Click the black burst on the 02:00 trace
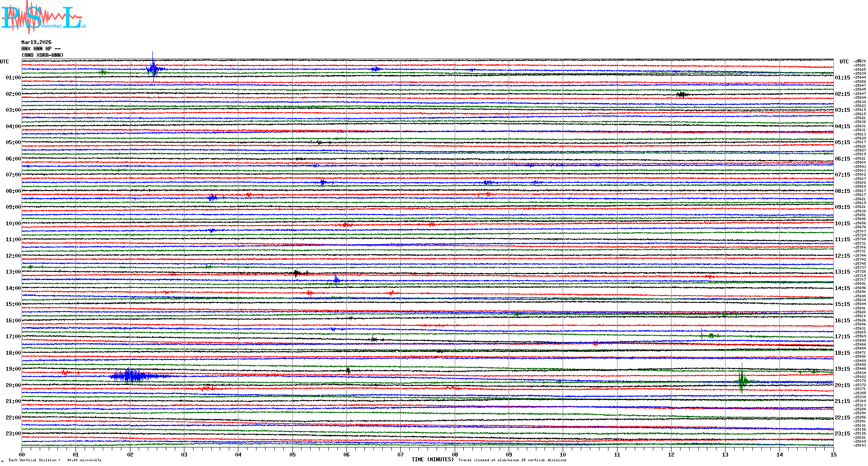The height and width of the screenshot is (466, 868). [x=681, y=94]
